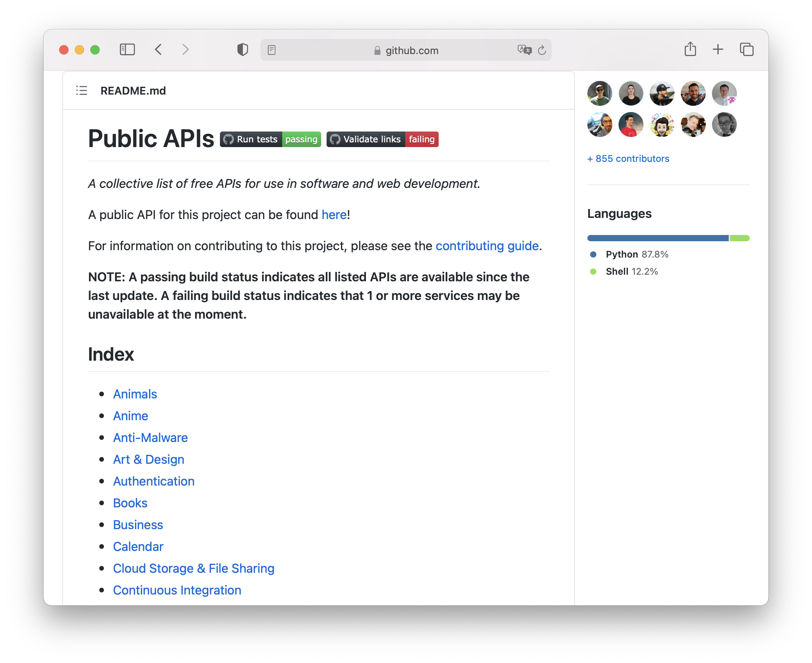Click the forward navigation arrow
This screenshot has height=663, width=812.
click(x=185, y=49)
